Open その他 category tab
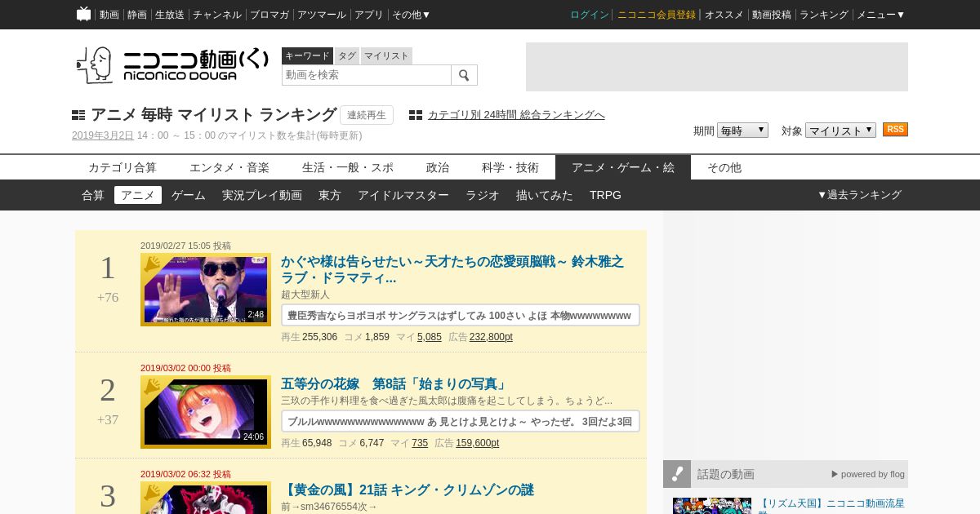Screen dimensions: 980x514 724,167
